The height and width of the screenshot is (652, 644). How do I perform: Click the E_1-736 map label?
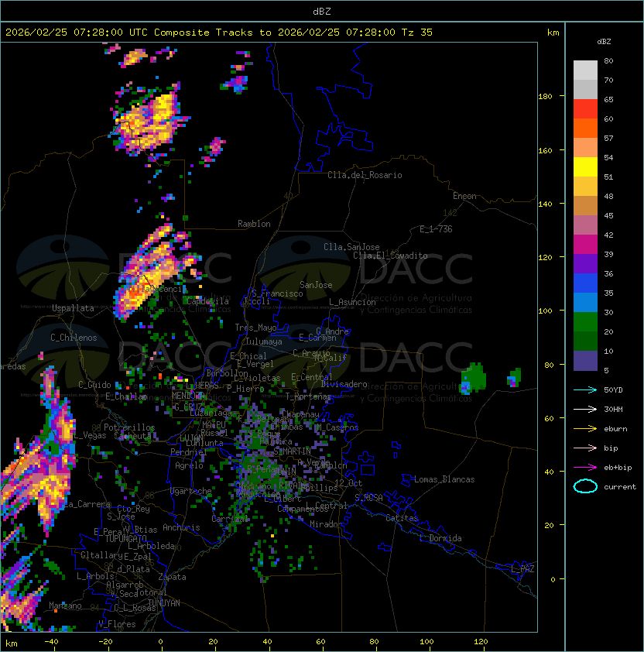[x=436, y=229]
